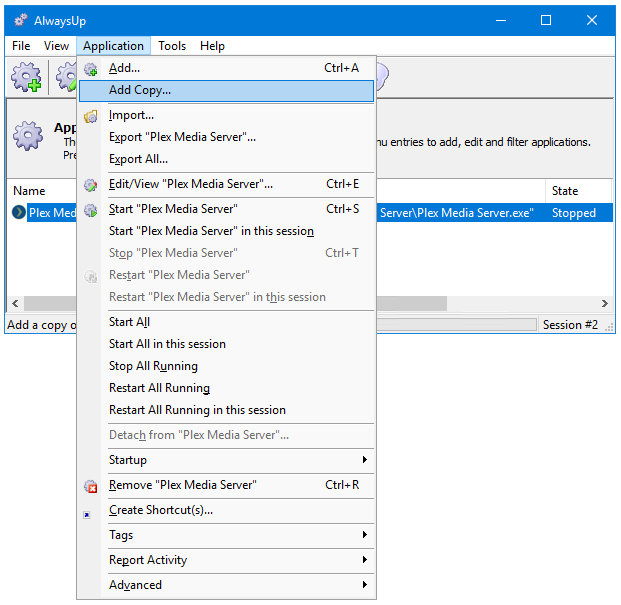Click the large gear icon in Applications header
The width and height of the screenshot is (621, 605).
(x=28, y=136)
